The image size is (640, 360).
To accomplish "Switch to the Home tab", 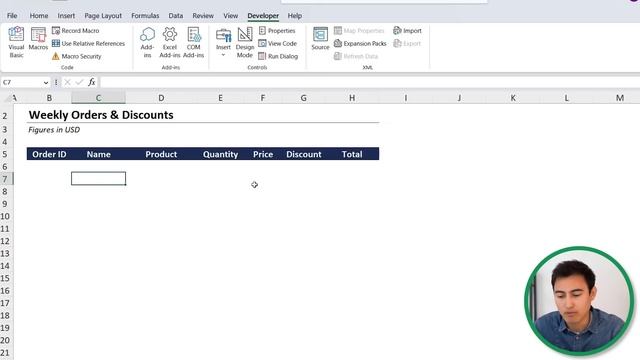I will (x=39, y=16).
